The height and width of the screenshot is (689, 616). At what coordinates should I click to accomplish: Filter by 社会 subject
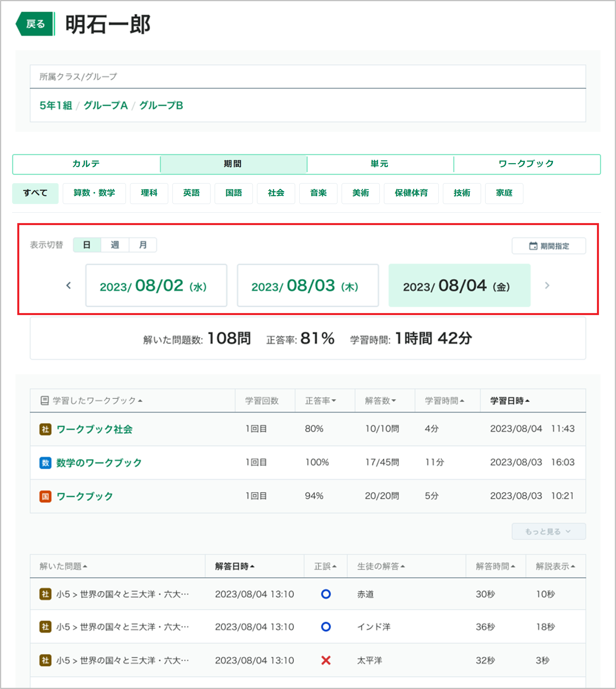pyautogui.click(x=276, y=193)
